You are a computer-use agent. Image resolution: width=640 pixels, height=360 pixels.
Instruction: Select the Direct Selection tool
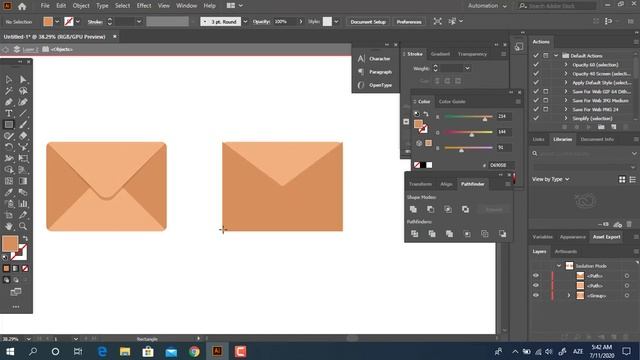click(x=23, y=79)
